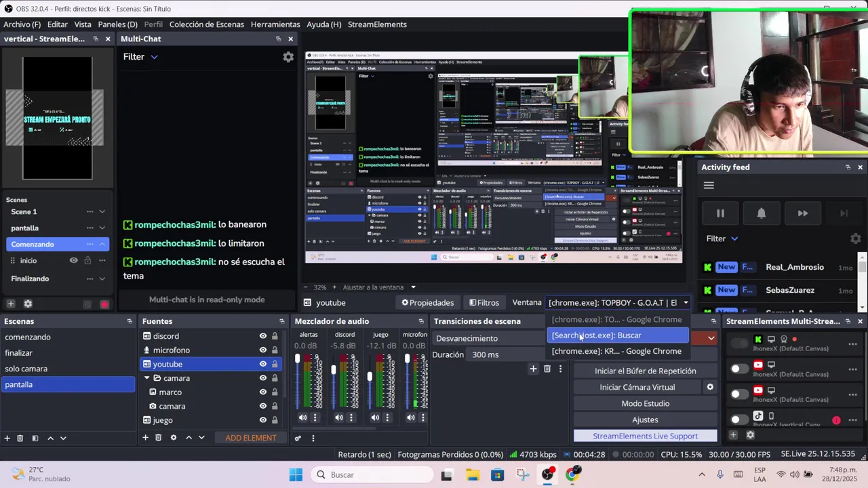Collapse Comenzando in vertical scenes list
The height and width of the screenshot is (488, 868).
point(102,244)
